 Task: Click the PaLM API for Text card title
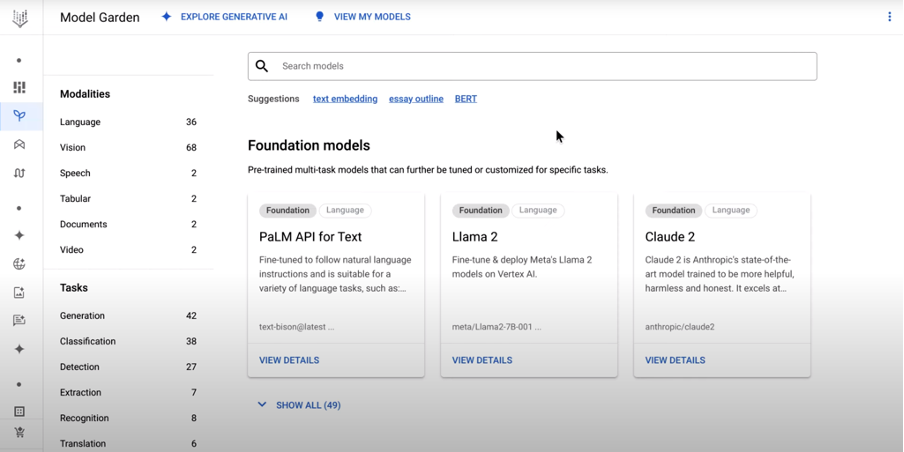(x=310, y=237)
